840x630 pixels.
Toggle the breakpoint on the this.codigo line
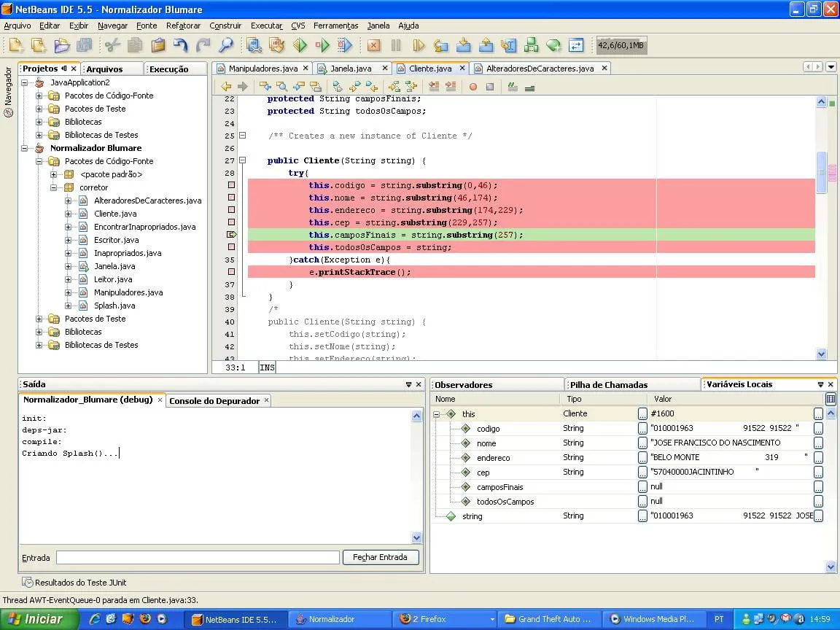pyautogui.click(x=231, y=185)
